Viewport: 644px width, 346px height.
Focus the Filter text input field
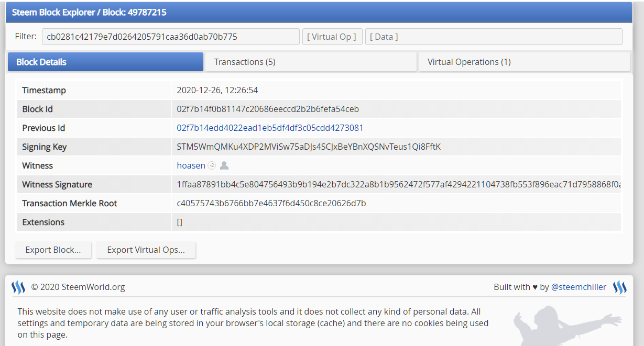coord(171,37)
